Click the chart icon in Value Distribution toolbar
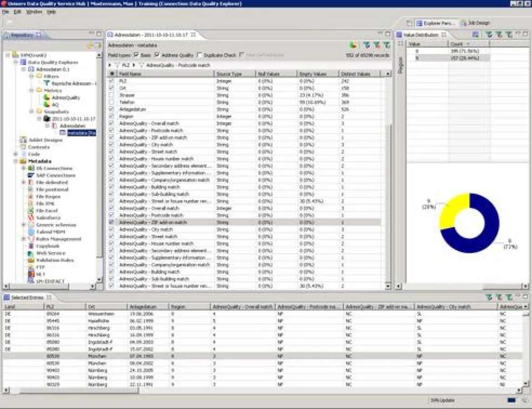The image size is (532, 409). [475, 35]
